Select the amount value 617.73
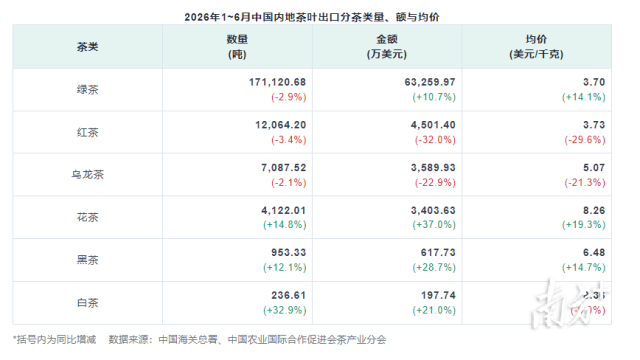The height and width of the screenshot is (360, 640). pyautogui.click(x=438, y=253)
